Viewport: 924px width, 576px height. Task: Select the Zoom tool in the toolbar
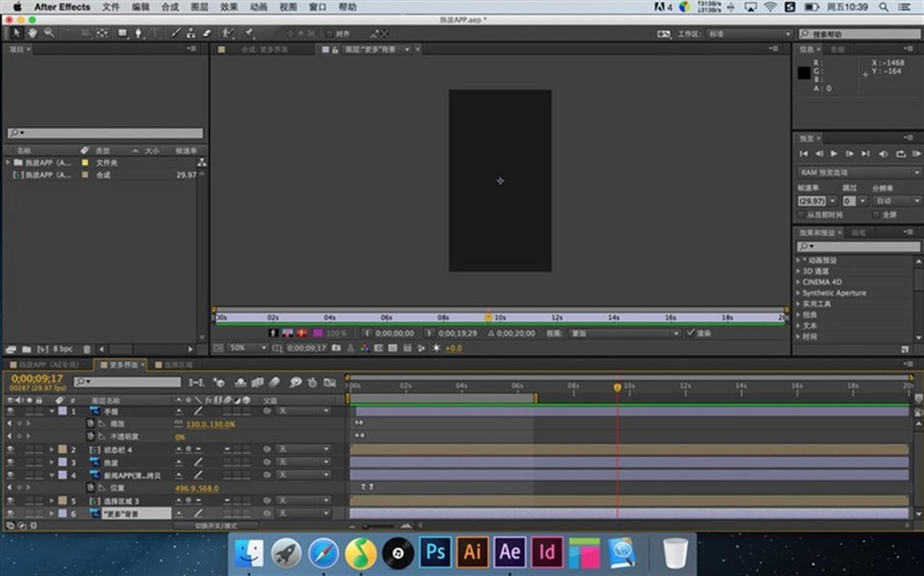click(x=50, y=33)
